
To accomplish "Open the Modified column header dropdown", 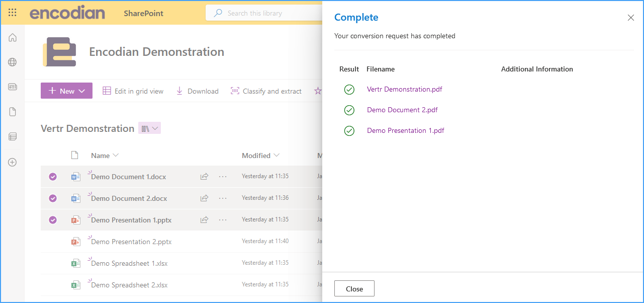I will [260, 156].
